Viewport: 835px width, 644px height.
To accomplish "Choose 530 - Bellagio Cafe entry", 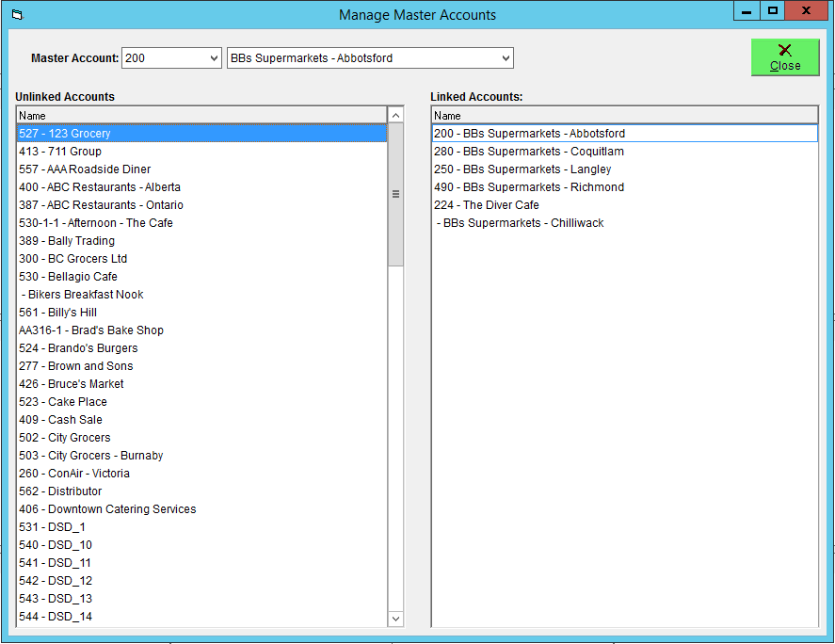I will click(201, 277).
